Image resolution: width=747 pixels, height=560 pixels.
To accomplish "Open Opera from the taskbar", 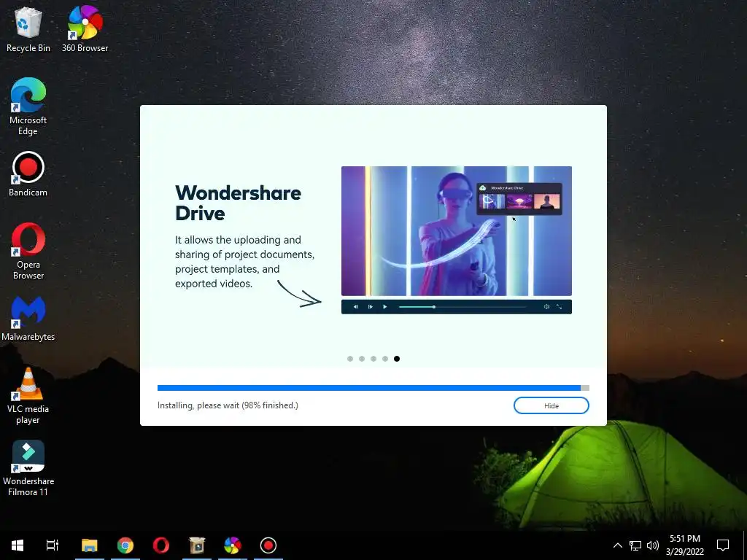I will click(x=161, y=545).
